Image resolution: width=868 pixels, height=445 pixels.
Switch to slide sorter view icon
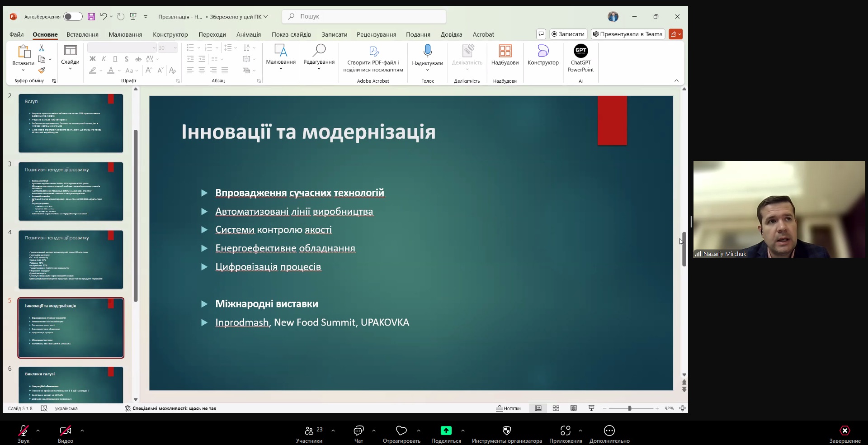[x=556, y=408]
